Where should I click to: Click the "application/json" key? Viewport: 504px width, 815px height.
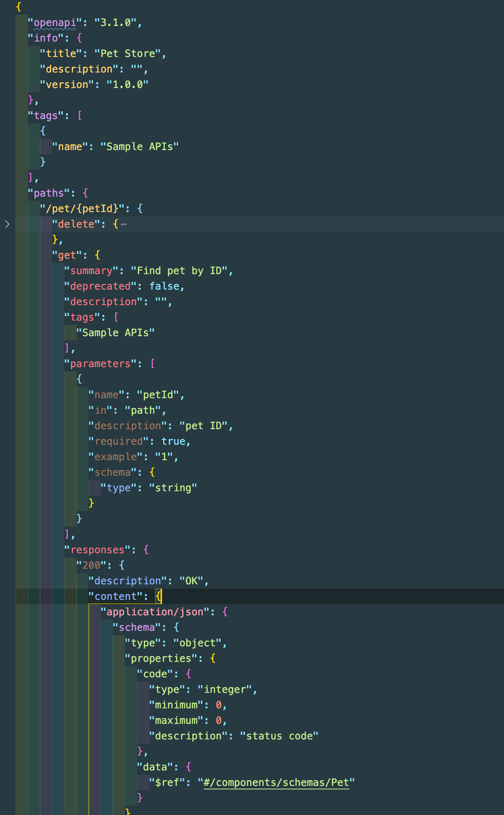(155, 612)
